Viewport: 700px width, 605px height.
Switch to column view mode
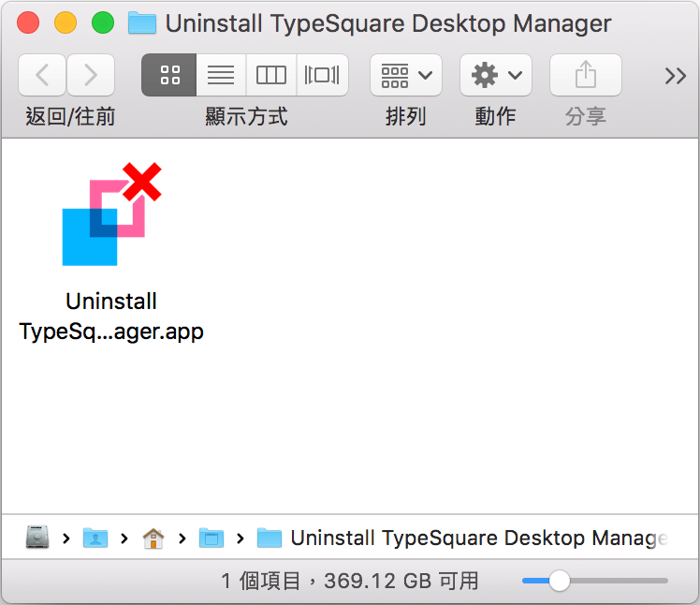tap(271, 75)
